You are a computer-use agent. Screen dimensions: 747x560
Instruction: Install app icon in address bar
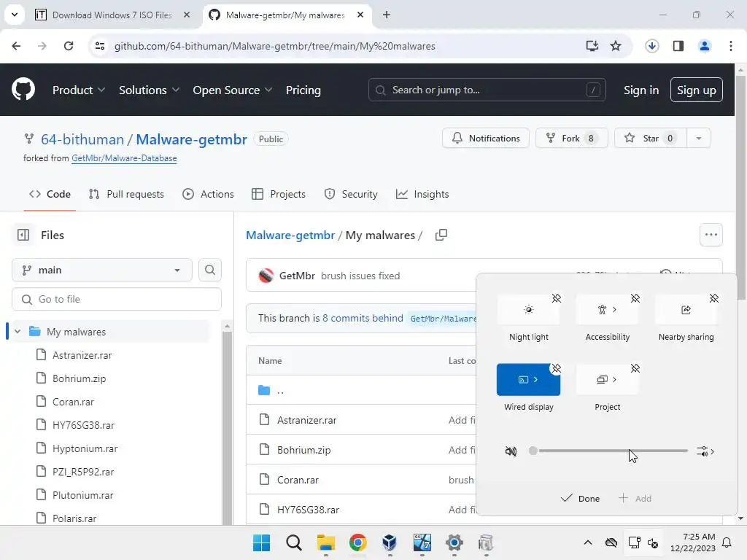coord(592,46)
